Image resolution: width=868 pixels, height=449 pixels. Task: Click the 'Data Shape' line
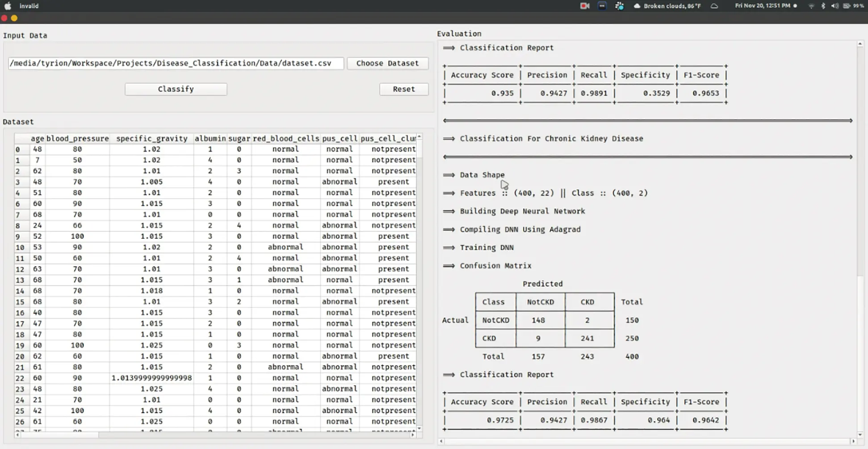pyautogui.click(x=482, y=175)
